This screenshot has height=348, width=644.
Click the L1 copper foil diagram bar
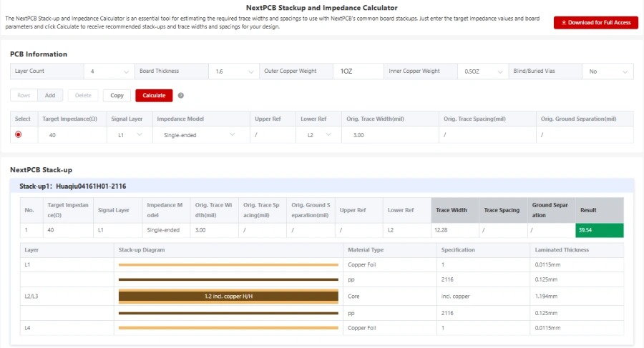pyautogui.click(x=228, y=264)
